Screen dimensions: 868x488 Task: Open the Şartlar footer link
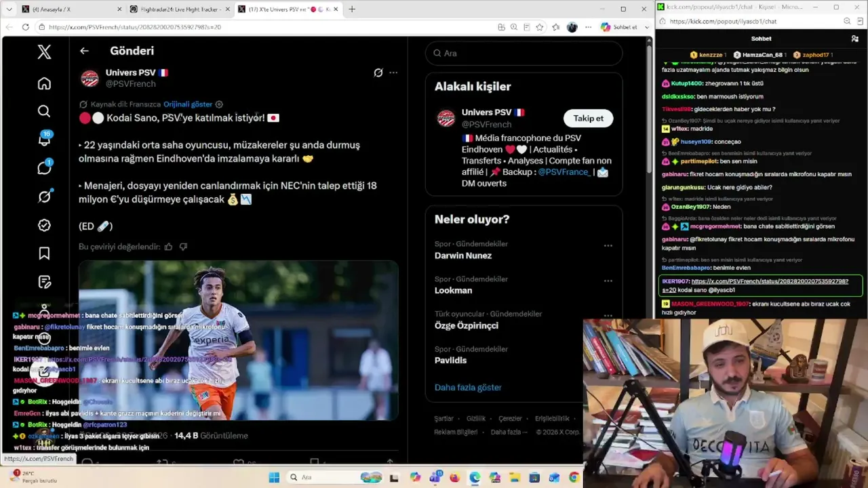tap(443, 419)
